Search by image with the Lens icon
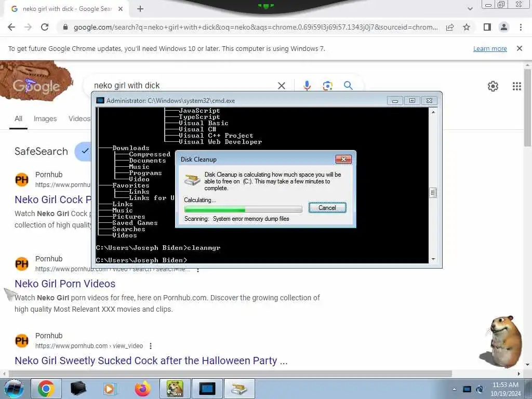This screenshot has height=399, width=532. point(327,86)
